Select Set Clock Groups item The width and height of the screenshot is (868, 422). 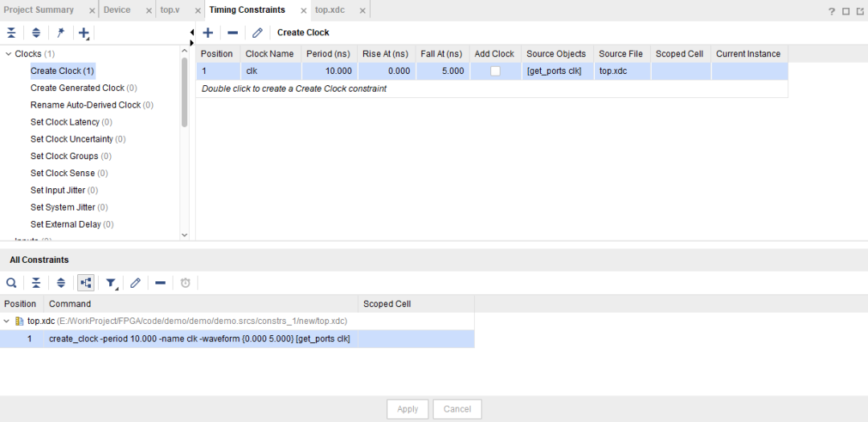71,156
